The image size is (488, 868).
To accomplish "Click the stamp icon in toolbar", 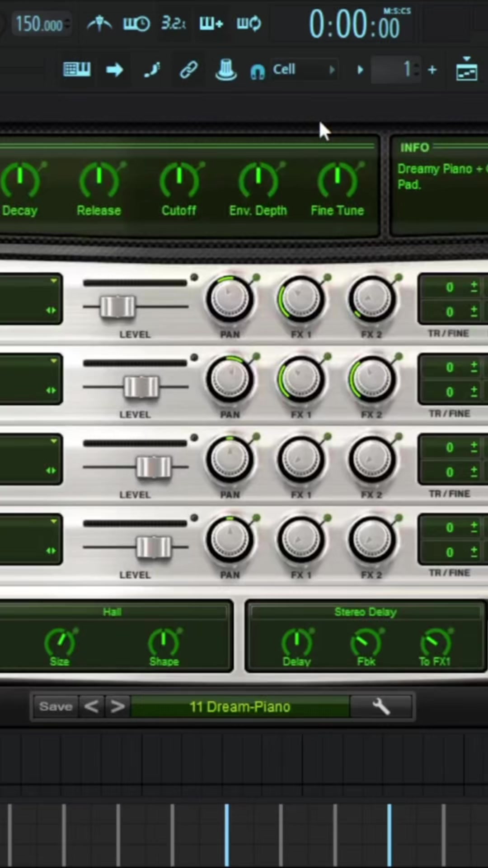I will (x=226, y=70).
